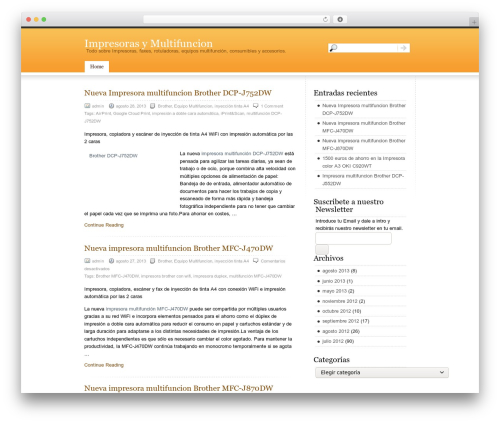Open post title Nueva impresora multifuncion Brother MFC-J870DW

point(178,388)
